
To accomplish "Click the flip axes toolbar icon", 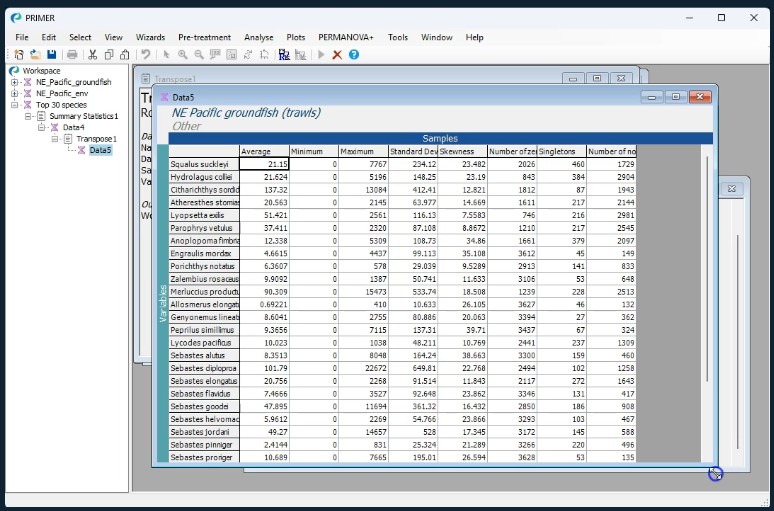I will (264, 55).
